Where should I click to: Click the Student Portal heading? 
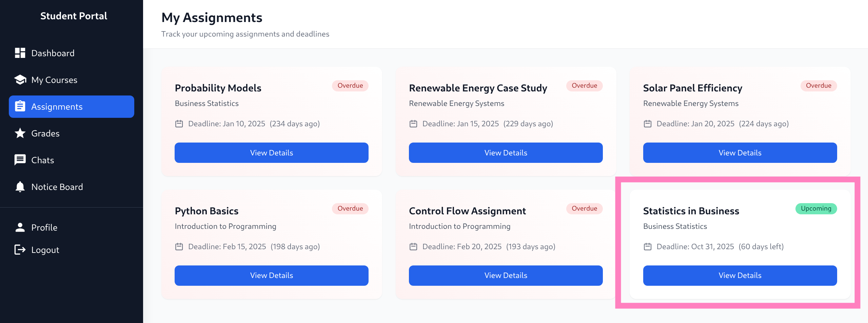(74, 16)
